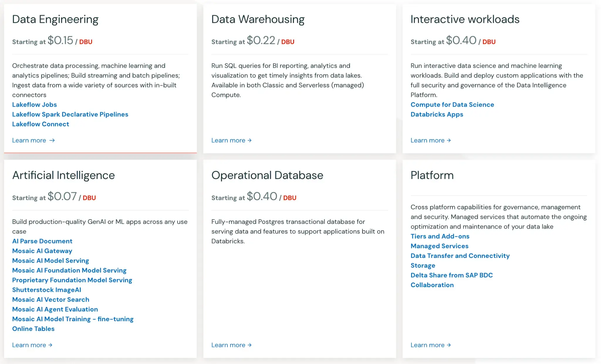This screenshot has width=601, height=364.
Task: Open the Lakeflow Connect link
Action: coord(40,124)
